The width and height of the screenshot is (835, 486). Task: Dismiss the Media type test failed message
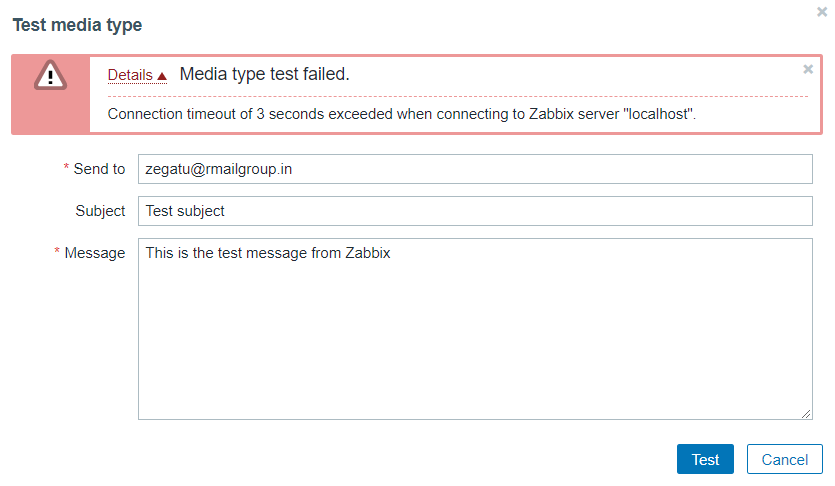tap(808, 69)
